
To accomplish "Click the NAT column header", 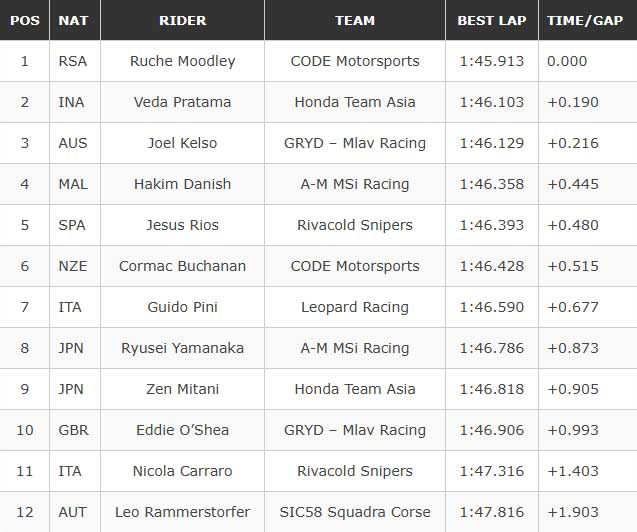I will (73, 20).
